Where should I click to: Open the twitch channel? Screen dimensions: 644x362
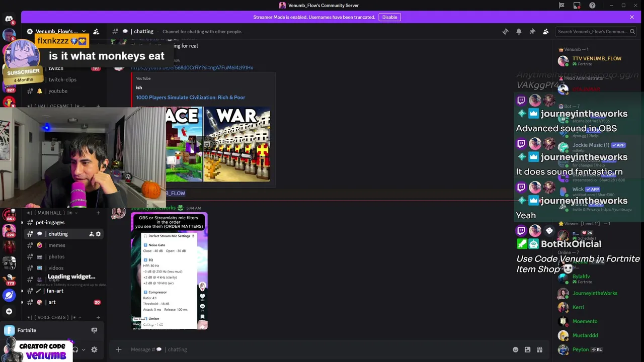(x=56, y=68)
